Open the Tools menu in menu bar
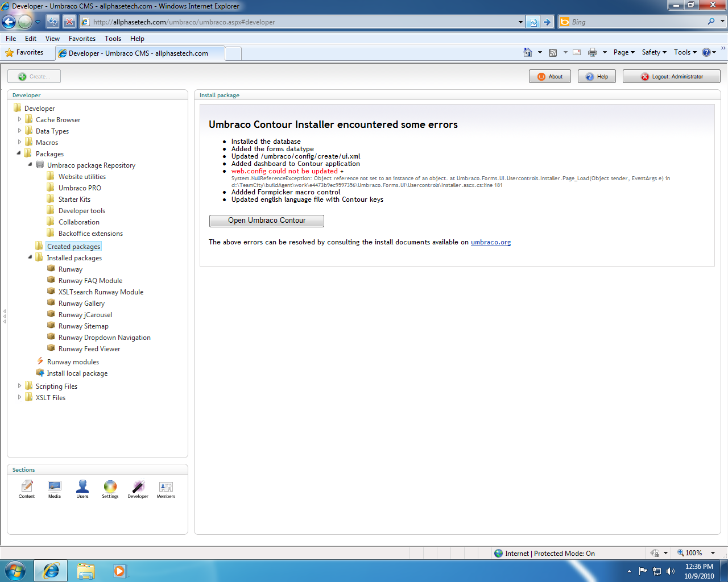 click(x=113, y=39)
